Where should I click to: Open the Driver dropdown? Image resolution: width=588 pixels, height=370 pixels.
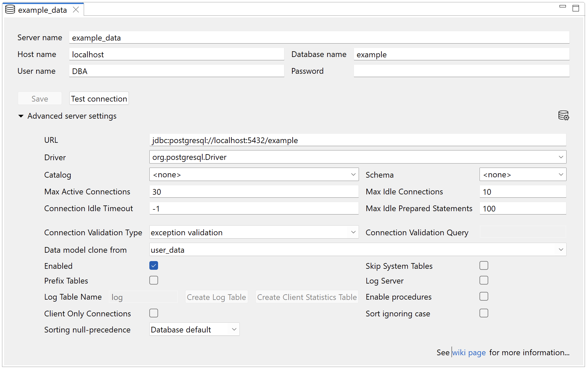(357, 157)
